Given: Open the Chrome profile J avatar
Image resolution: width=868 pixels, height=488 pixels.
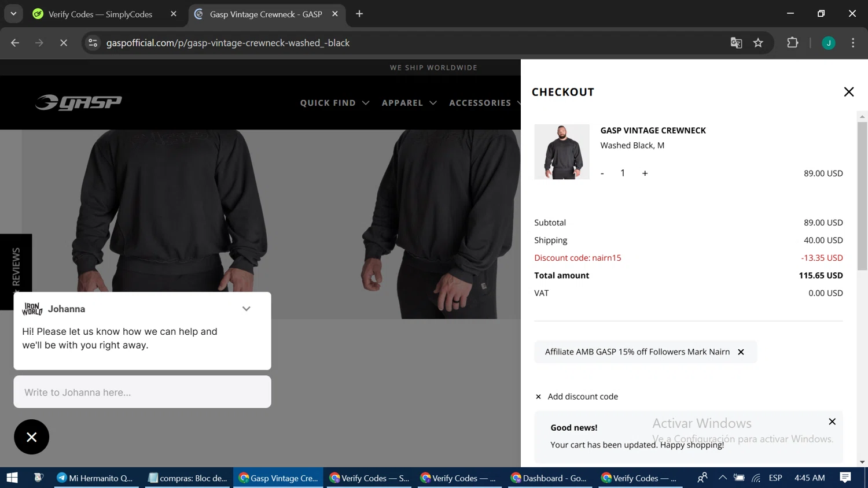Looking at the screenshot, I should pos(829,43).
